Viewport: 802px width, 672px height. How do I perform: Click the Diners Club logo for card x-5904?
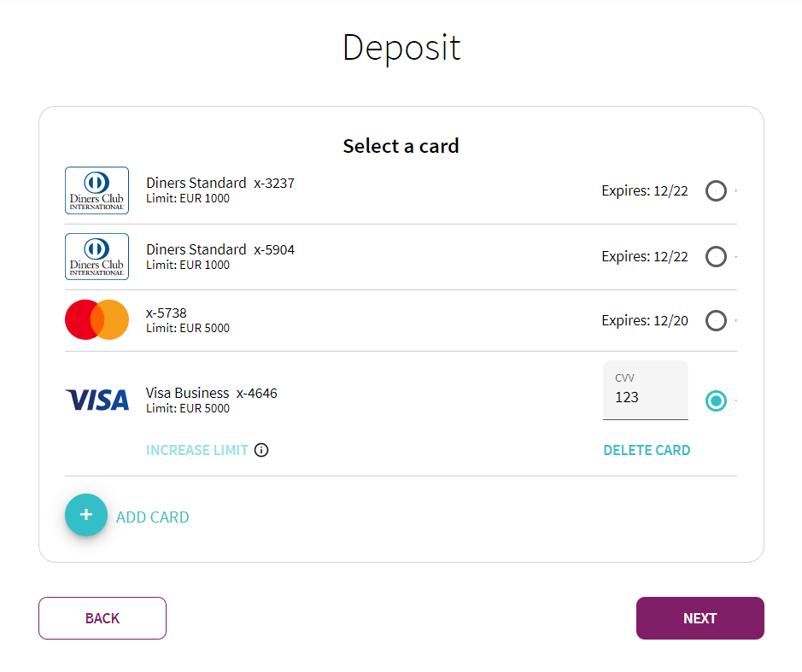(x=97, y=256)
